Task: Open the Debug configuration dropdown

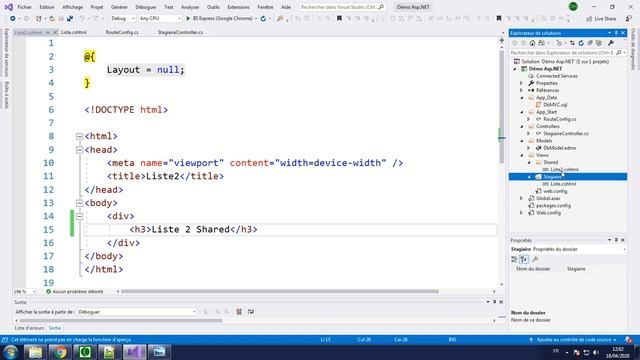Action: (122, 18)
